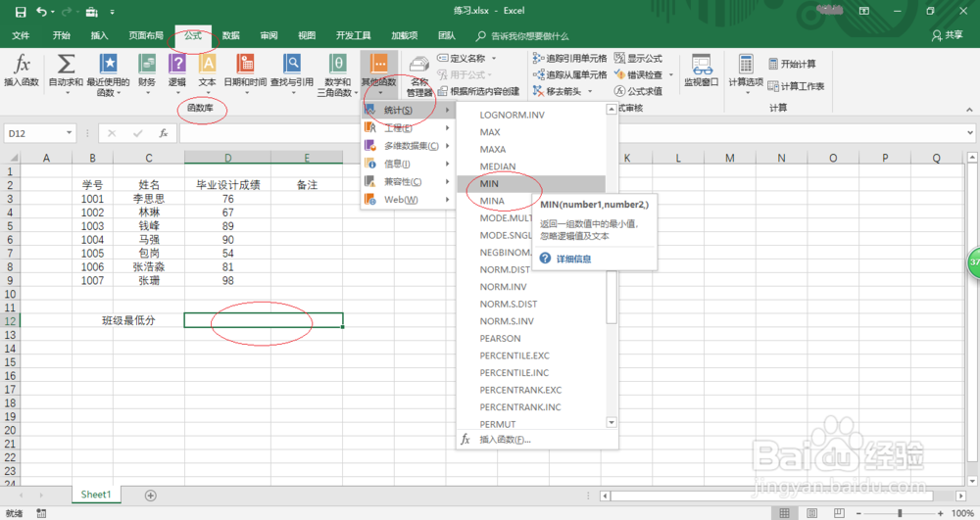
Task: Click Evaluate Formula command
Action: click(638, 91)
